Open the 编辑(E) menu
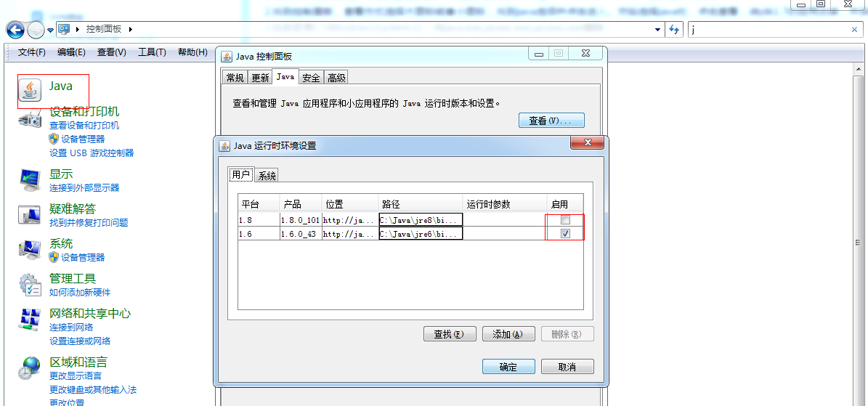 (71, 52)
